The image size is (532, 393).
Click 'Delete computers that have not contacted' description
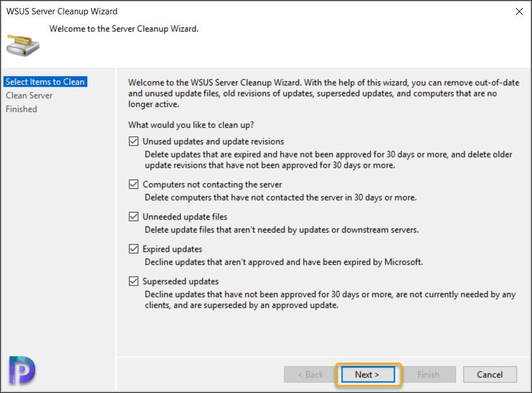pyautogui.click(x=281, y=197)
